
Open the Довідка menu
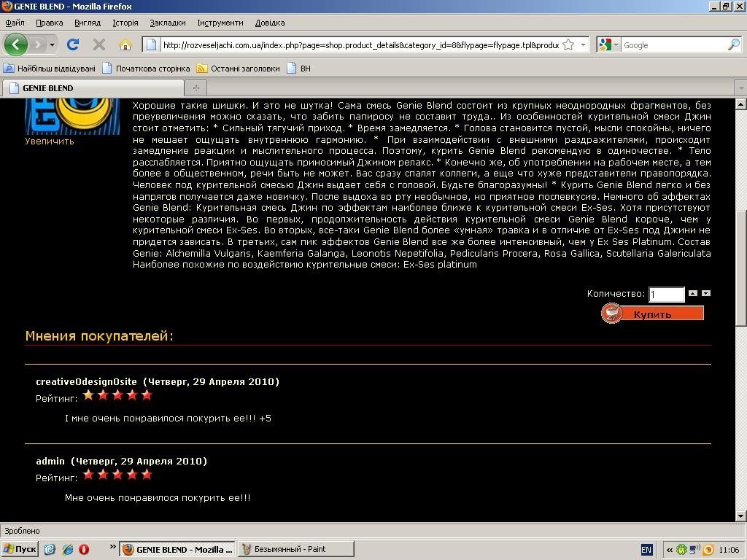(x=270, y=23)
